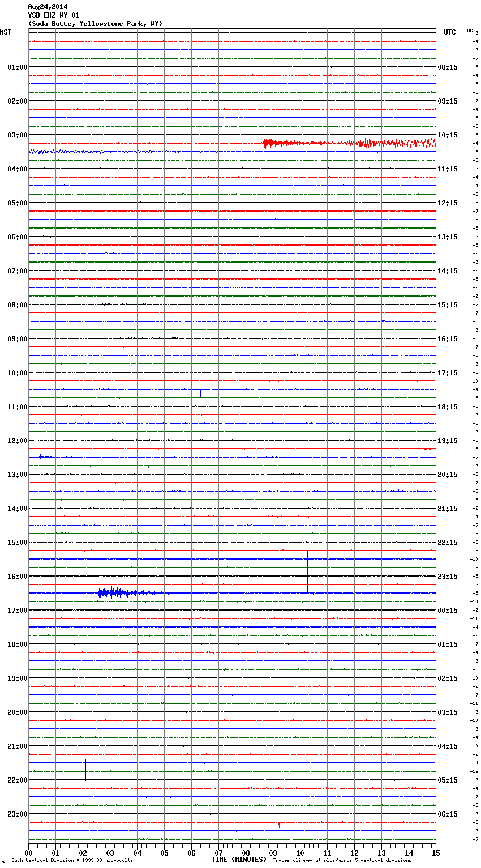The width and height of the screenshot is (481, 868).
Task: Select the 09:00 MST time label
Action: click(x=18, y=338)
